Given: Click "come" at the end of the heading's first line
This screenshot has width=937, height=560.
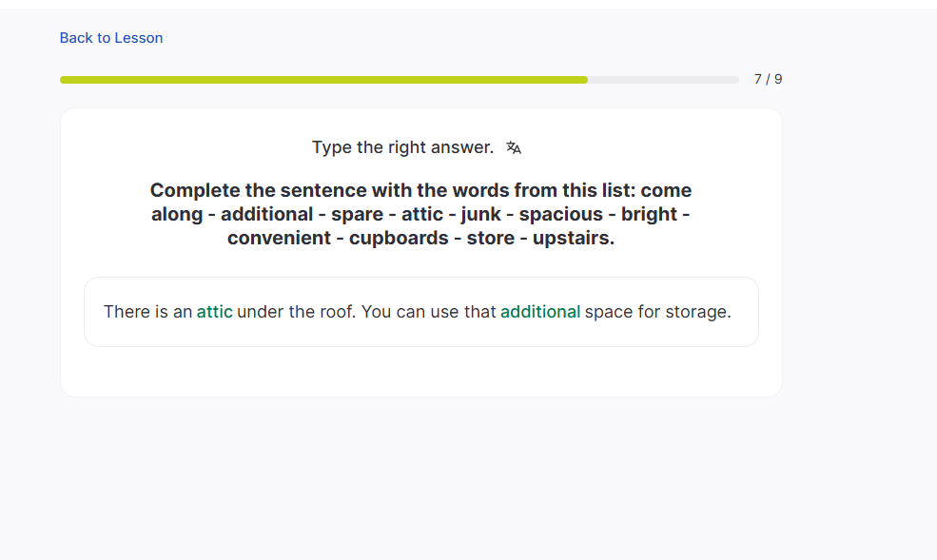Looking at the screenshot, I should (666, 190).
